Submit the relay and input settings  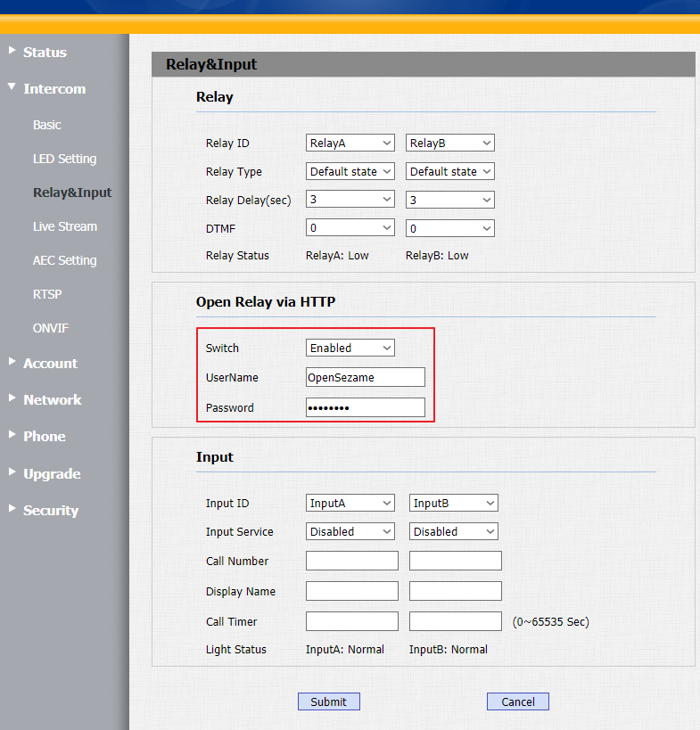pos(328,701)
